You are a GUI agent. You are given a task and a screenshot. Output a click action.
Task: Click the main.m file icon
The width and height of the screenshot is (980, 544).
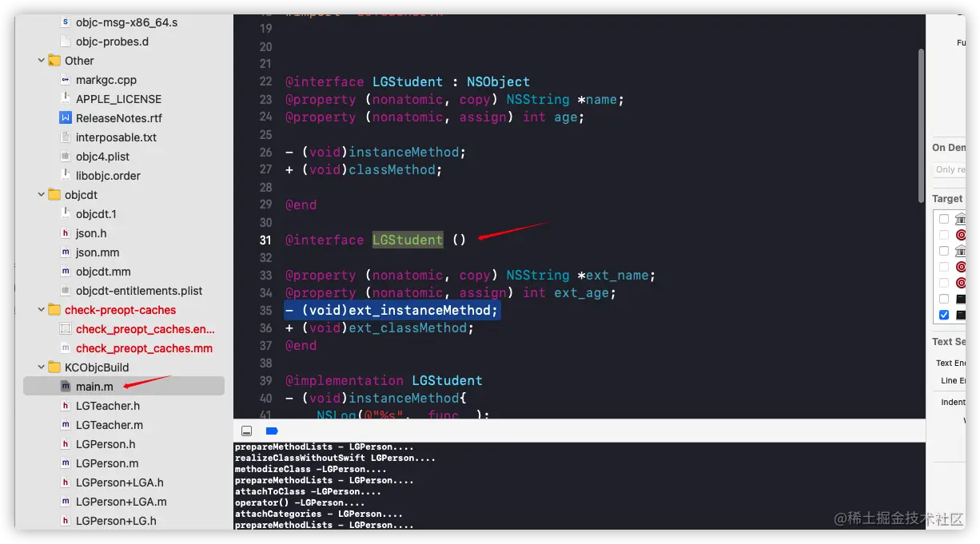coord(66,387)
